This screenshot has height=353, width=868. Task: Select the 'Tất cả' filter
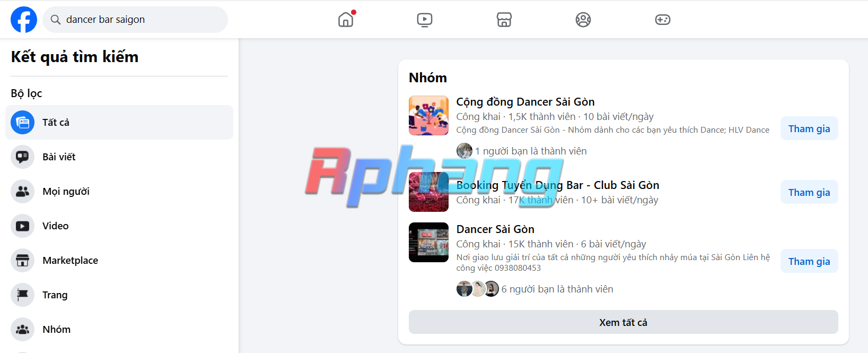coord(119,123)
